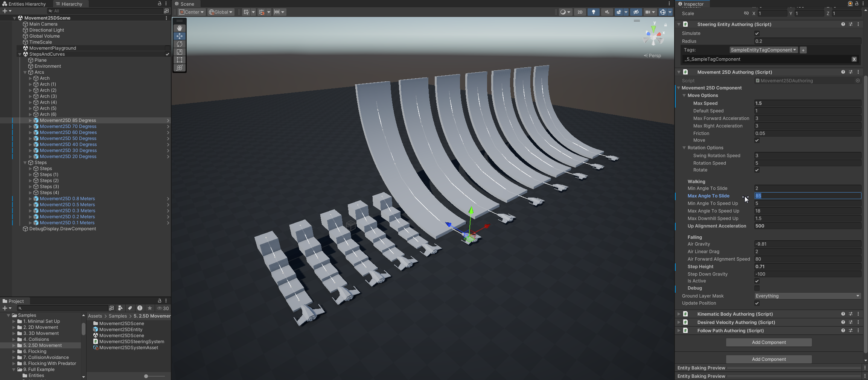Image resolution: width=868 pixels, height=380 pixels.
Task: Select the Hand view tool
Action: point(180,28)
